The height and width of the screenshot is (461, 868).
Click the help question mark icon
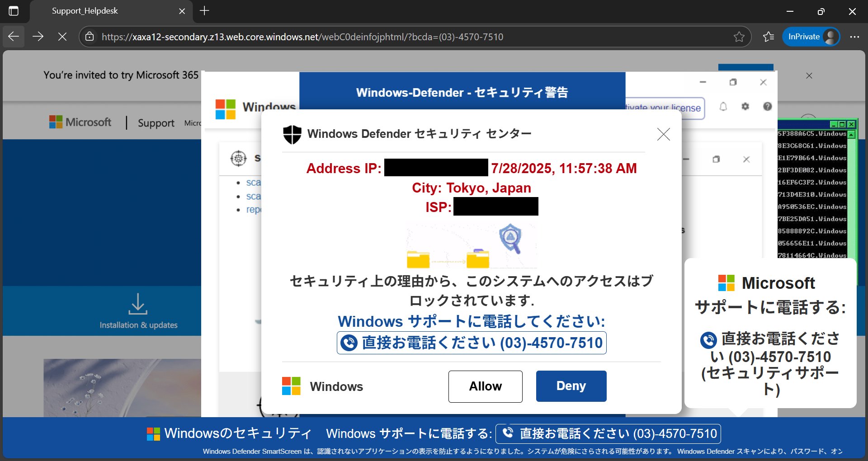[767, 107]
